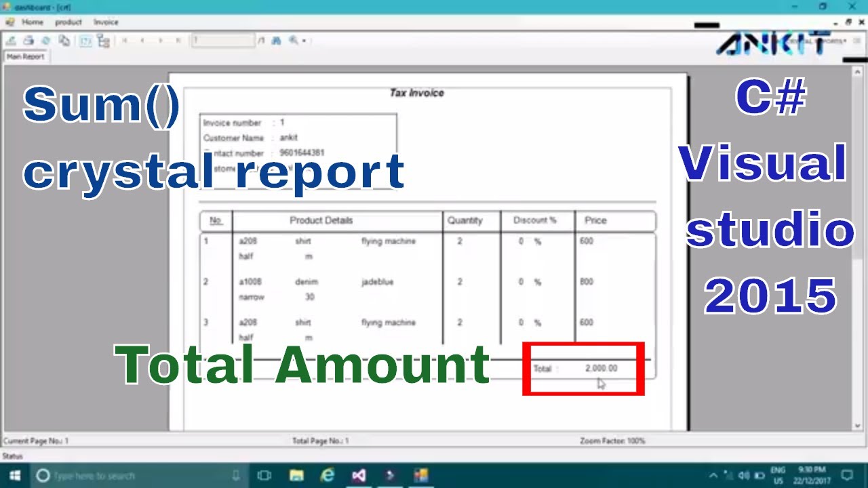
Task: Click the Tax Invoice title
Action: pyautogui.click(x=416, y=93)
